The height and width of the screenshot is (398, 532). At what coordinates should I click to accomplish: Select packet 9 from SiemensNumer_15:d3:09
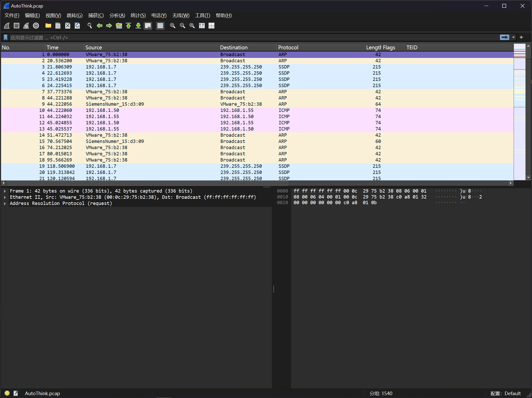point(257,104)
